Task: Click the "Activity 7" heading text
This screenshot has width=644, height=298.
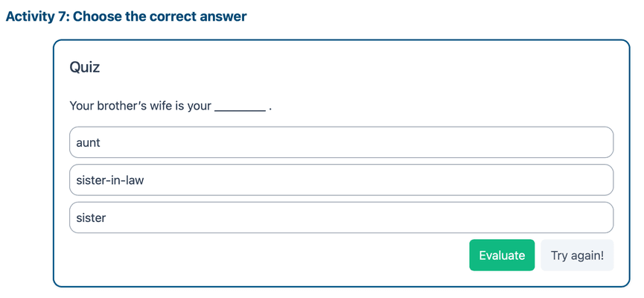Action: 36,16
